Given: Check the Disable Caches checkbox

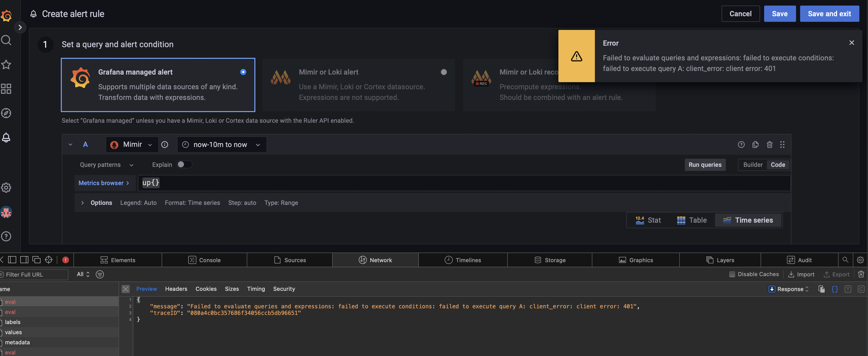Looking at the screenshot, I should pyautogui.click(x=732, y=274).
